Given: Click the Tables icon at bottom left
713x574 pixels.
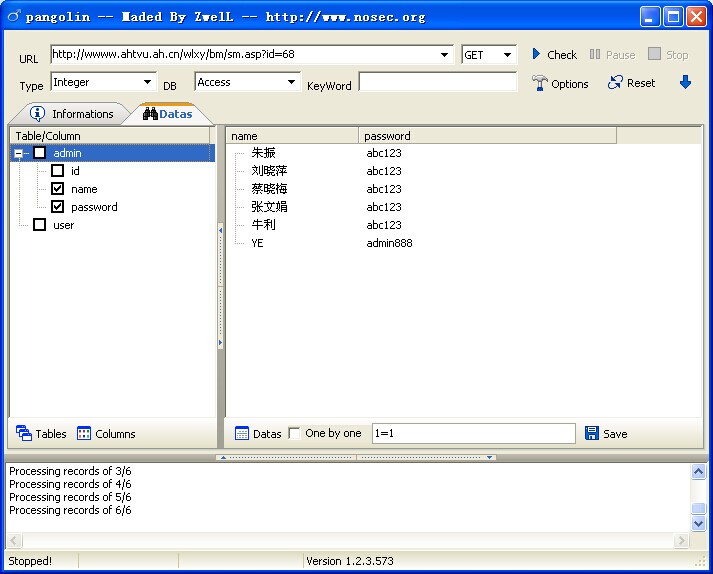Looking at the screenshot, I should pos(24,433).
